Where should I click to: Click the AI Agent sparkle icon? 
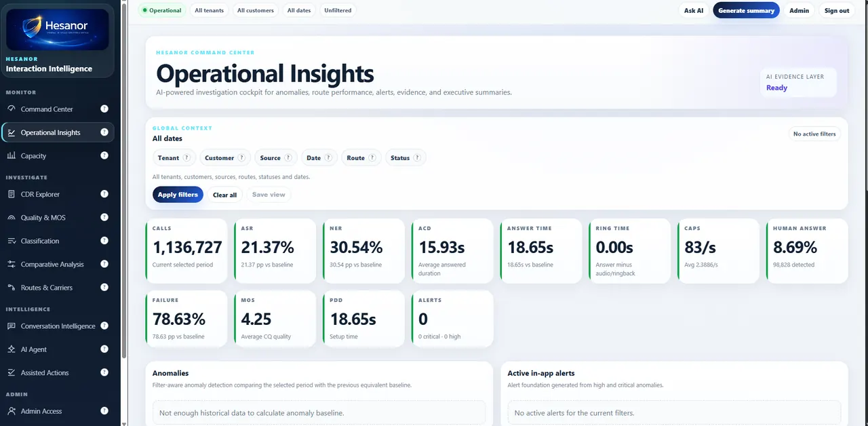[x=12, y=349]
